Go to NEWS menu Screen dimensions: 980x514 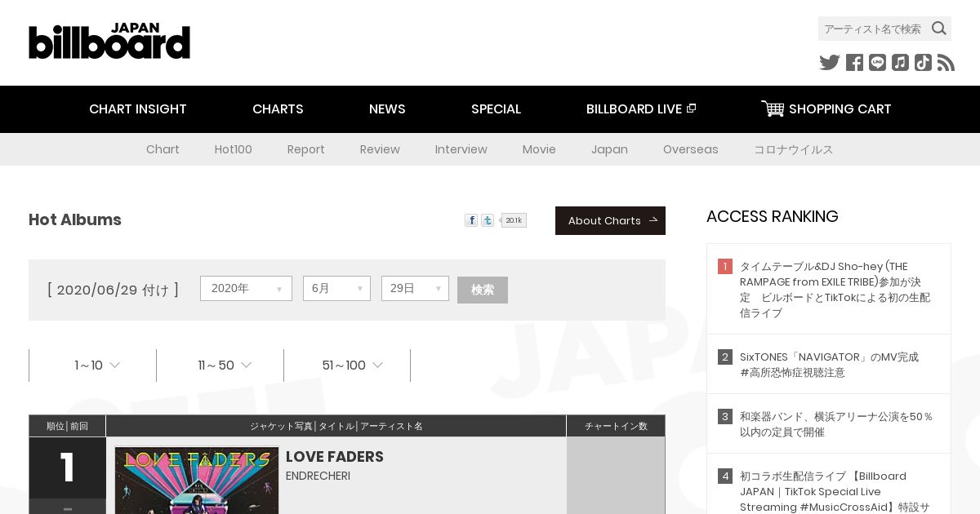coord(387,109)
